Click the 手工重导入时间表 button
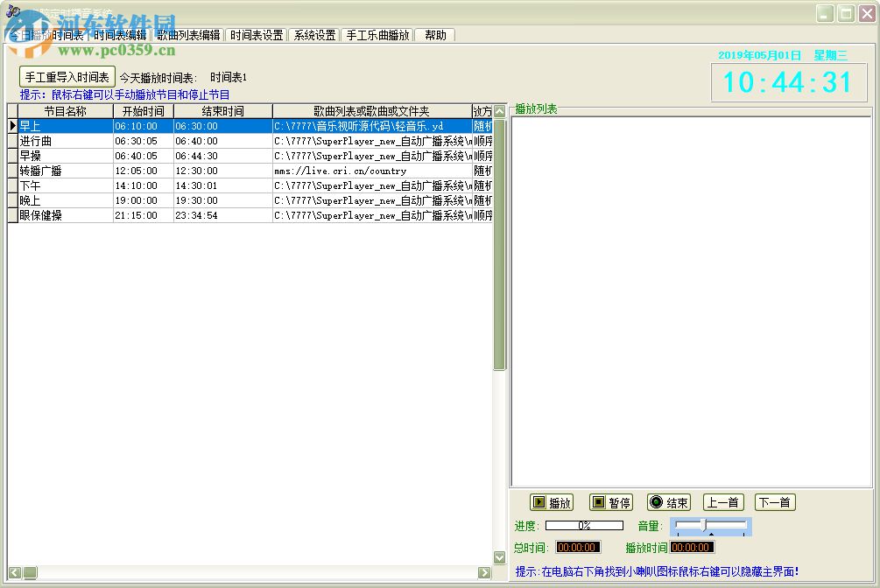The width and height of the screenshot is (880, 588). click(67, 77)
